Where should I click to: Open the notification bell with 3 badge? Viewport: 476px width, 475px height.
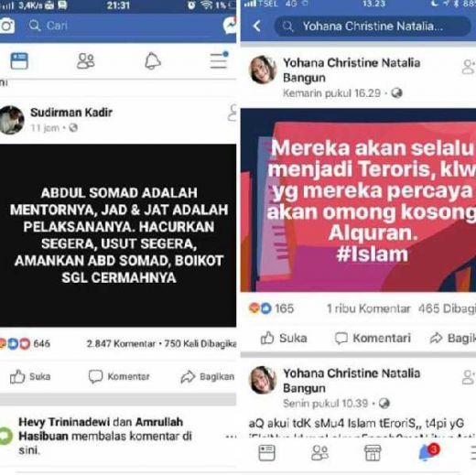(428, 452)
